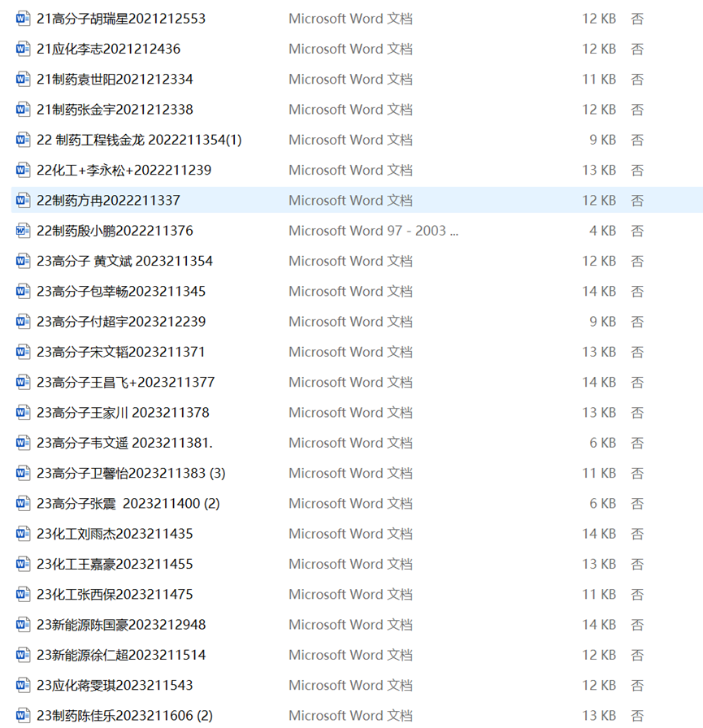Click Microsoft Word 文档 type of 23新能源陈国豪2023212948
The height and width of the screenshot is (728, 703).
pyautogui.click(x=350, y=625)
